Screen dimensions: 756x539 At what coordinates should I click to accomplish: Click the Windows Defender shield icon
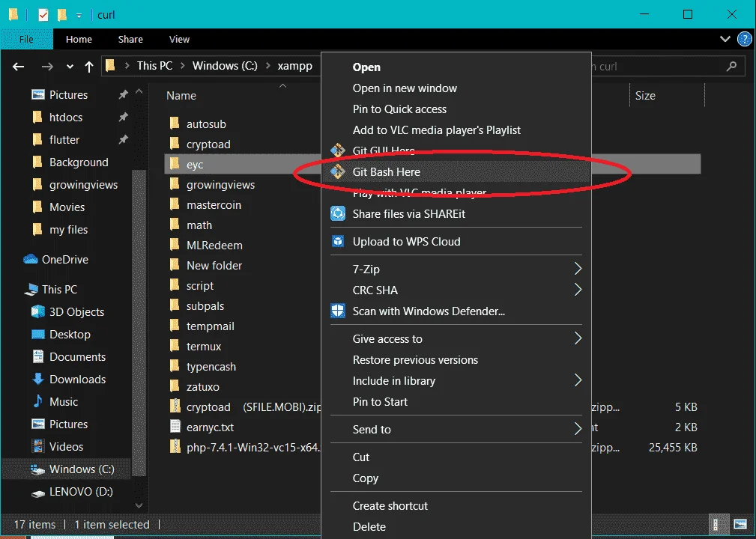(338, 311)
